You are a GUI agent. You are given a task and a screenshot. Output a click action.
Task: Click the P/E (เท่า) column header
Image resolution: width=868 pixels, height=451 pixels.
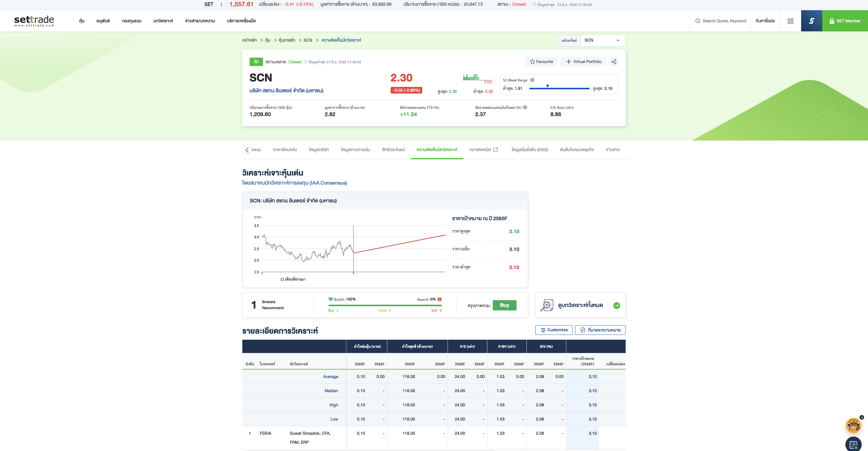coord(467,346)
